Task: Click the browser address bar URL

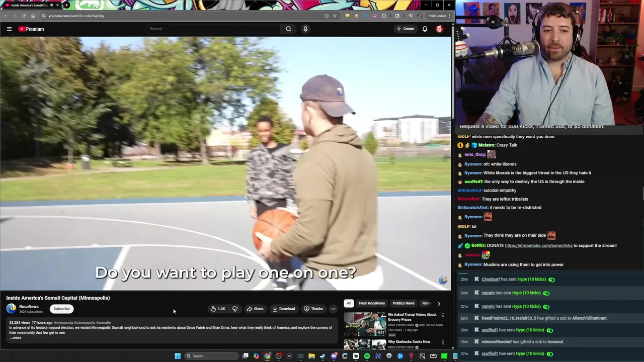Action: [76, 16]
